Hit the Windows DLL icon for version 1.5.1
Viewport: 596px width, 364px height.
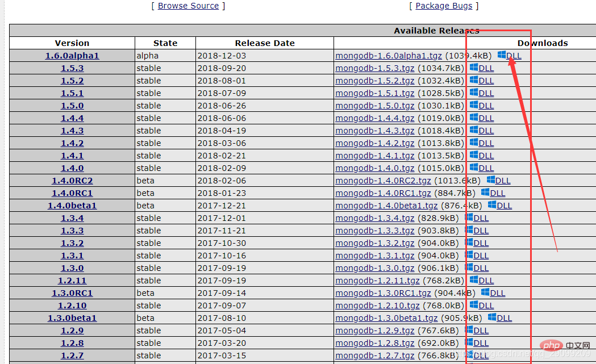tap(474, 93)
